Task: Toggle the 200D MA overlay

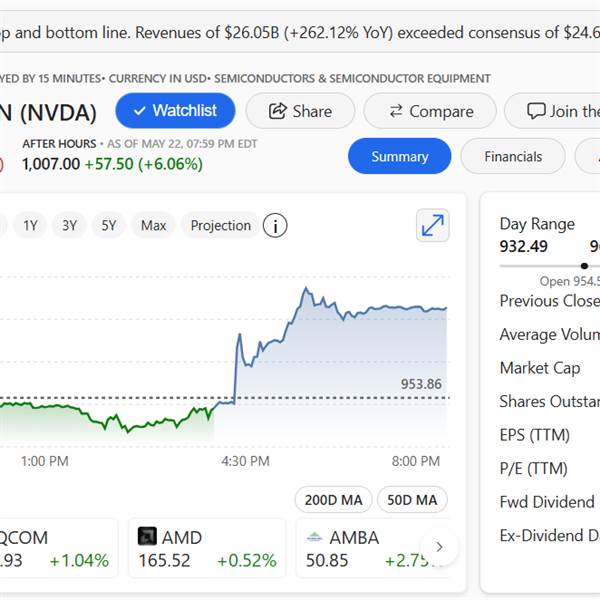Action: click(x=333, y=500)
